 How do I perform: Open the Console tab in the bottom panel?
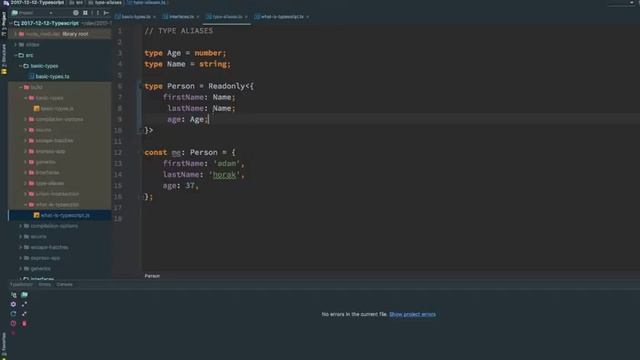64,284
